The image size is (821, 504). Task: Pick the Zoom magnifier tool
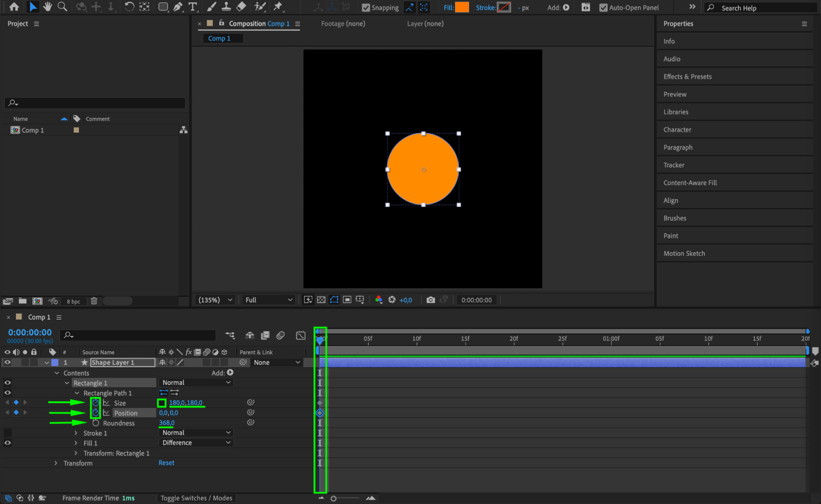click(62, 7)
